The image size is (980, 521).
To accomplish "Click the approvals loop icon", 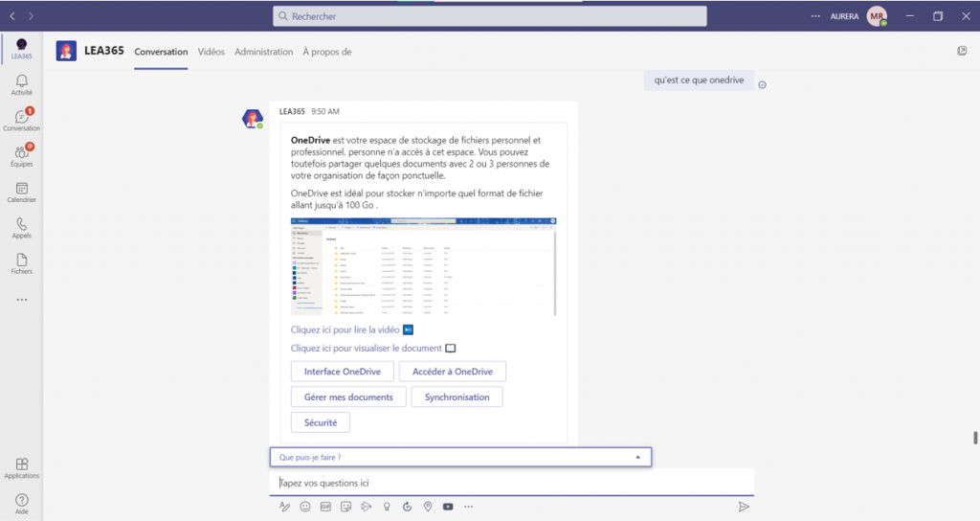I will tap(407, 507).
